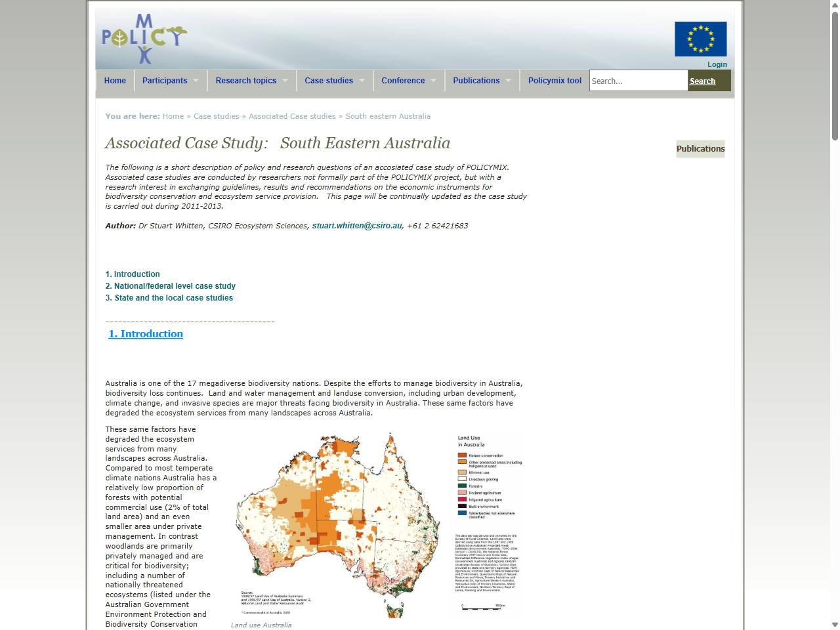Click the Associated Case Study page title
Screen dimensions: 840x630
[278, 143]
